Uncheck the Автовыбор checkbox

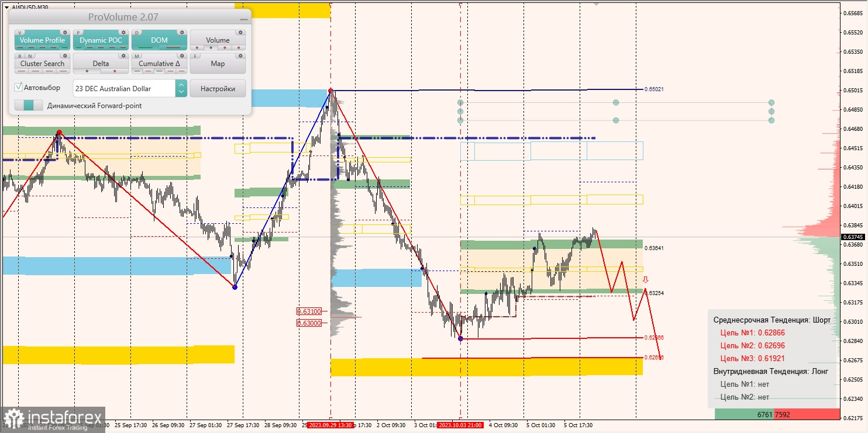click(x=18, y=87)
